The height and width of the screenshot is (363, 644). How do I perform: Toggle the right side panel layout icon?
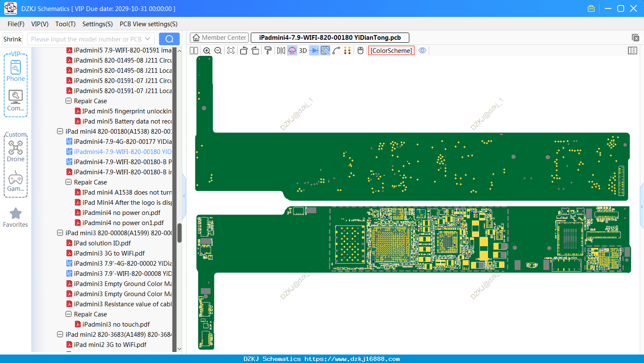click(633, 51)
